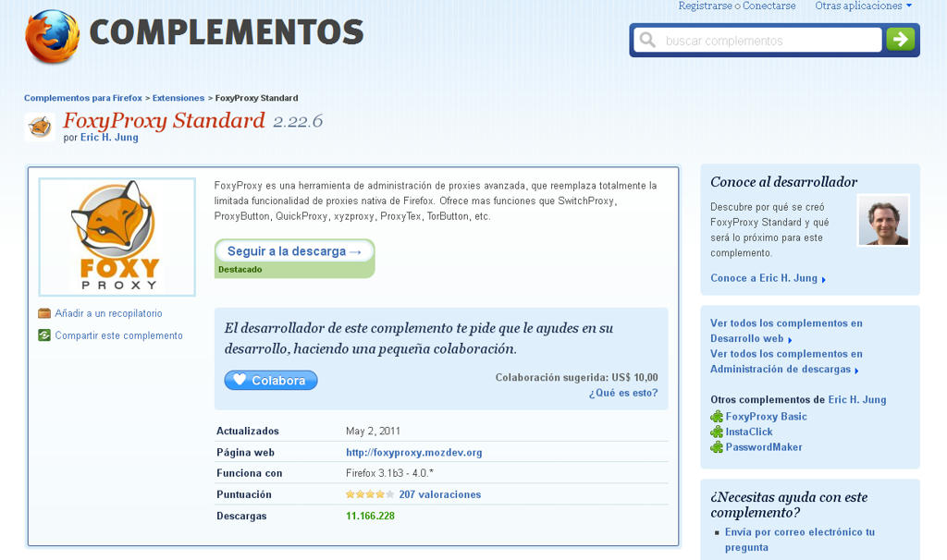The height and width of the screenshot is (560, 947).
Task: Click download count 11.166.228
Action: tap(370, 516)
